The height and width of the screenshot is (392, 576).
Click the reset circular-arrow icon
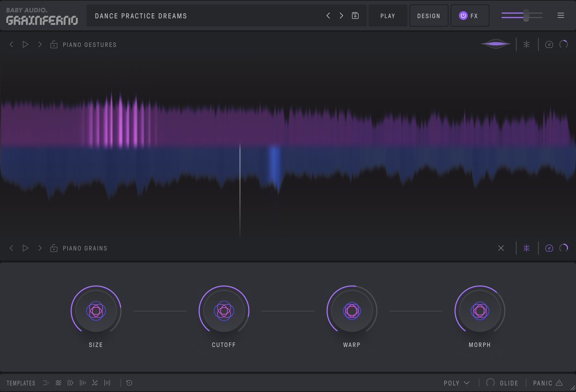click(129, 383)
